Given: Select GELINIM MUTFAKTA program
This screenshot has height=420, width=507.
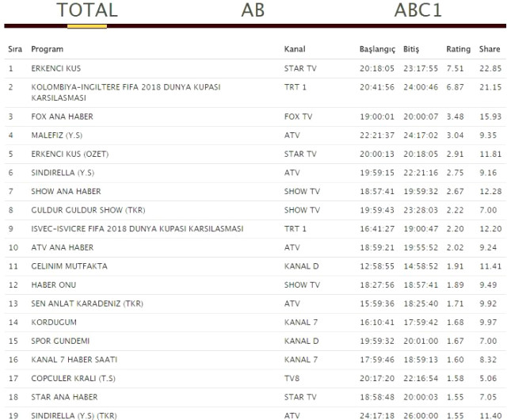Looking at the screenshot, I should [69, 266].
